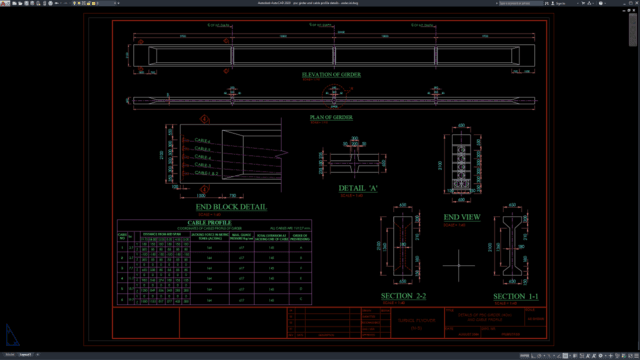Expand the Sign In dropdown arrow

tap(578, 3)
